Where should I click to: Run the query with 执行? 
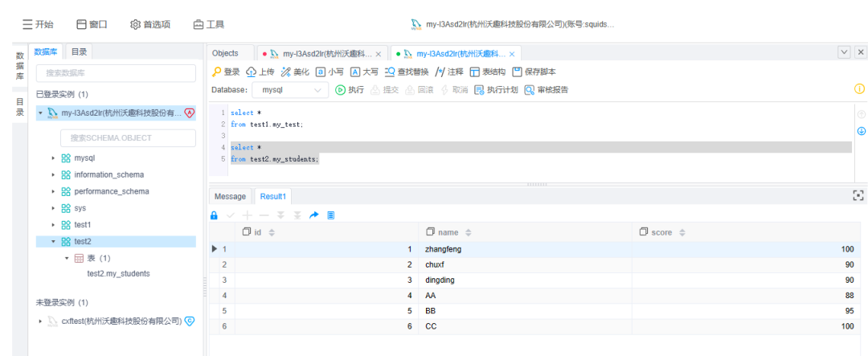pyautogui.click(x=350, y=90)
